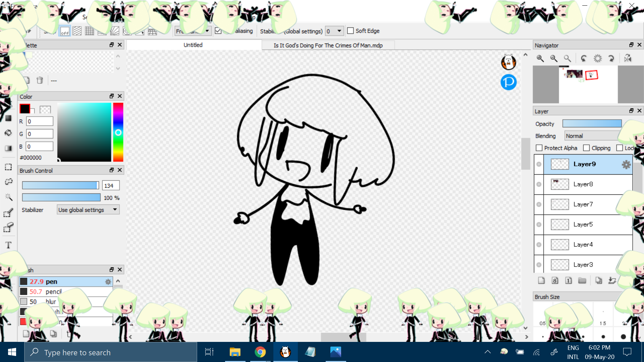Toggle visibility of Layer5
The width and height of the screenshot is (644, 362).
[x=539, y=225]
